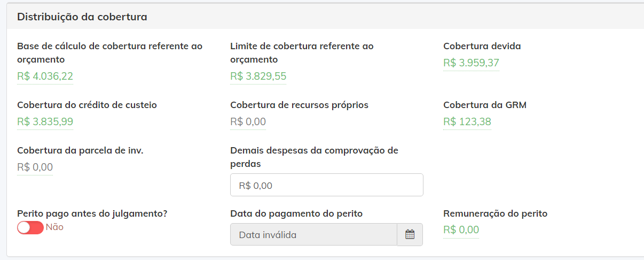Screen dimensions: 644x260
Task: Click the Remuneração do perito label
Action: click(x=495, y=213)
